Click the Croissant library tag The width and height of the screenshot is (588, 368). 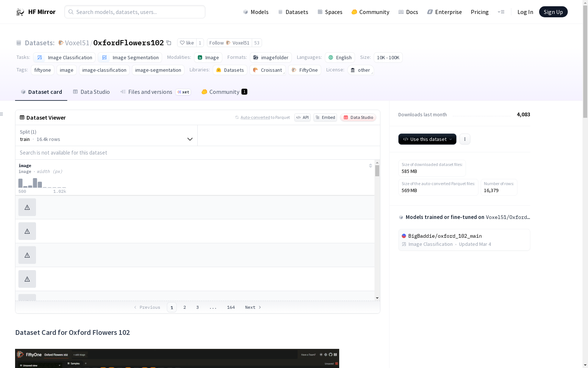click(x=268, y=70)
